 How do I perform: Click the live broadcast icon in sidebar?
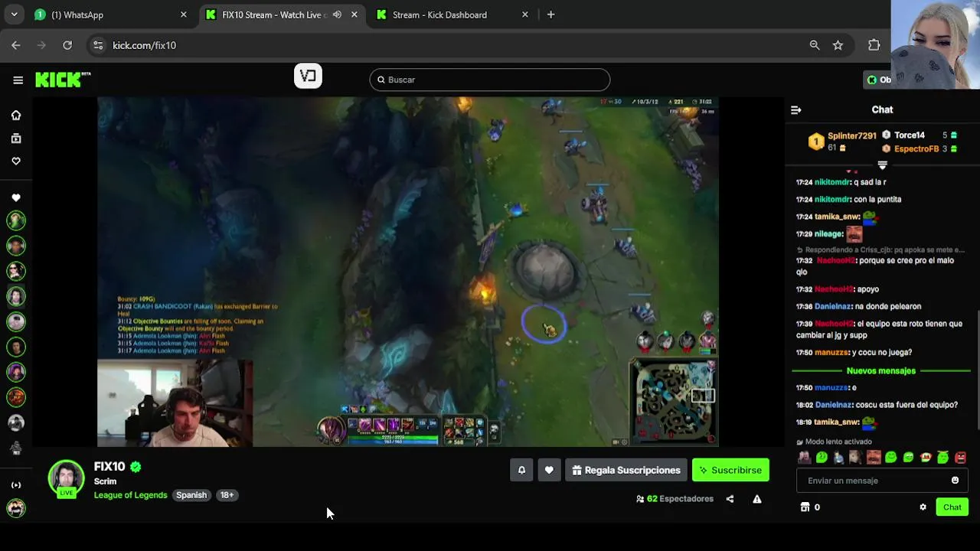16,485
